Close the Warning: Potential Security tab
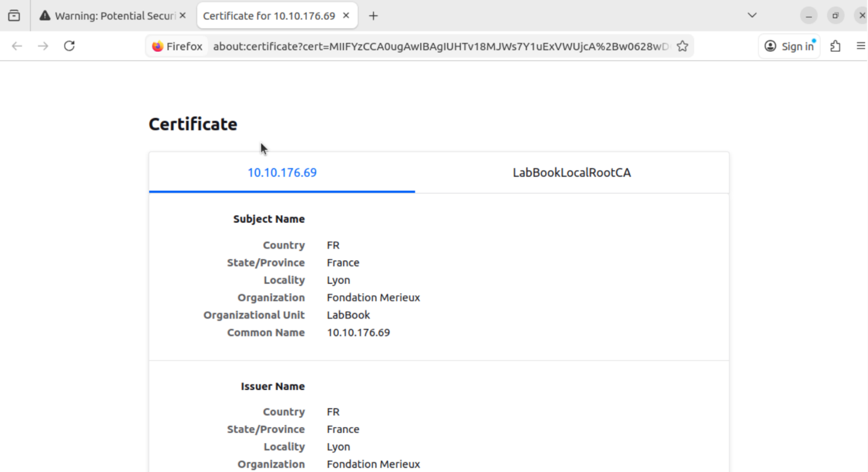Viewport: 868px width, 472px height. point(182,15)
